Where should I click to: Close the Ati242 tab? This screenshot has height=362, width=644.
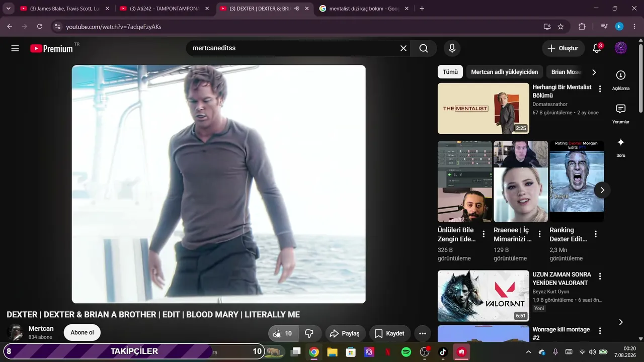(x=207, y=9)
